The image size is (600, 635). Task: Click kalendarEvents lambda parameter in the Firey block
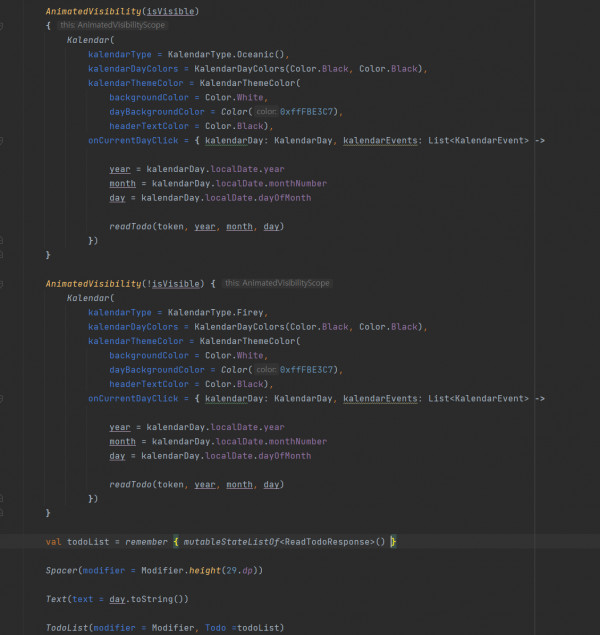tap(380, 398)
